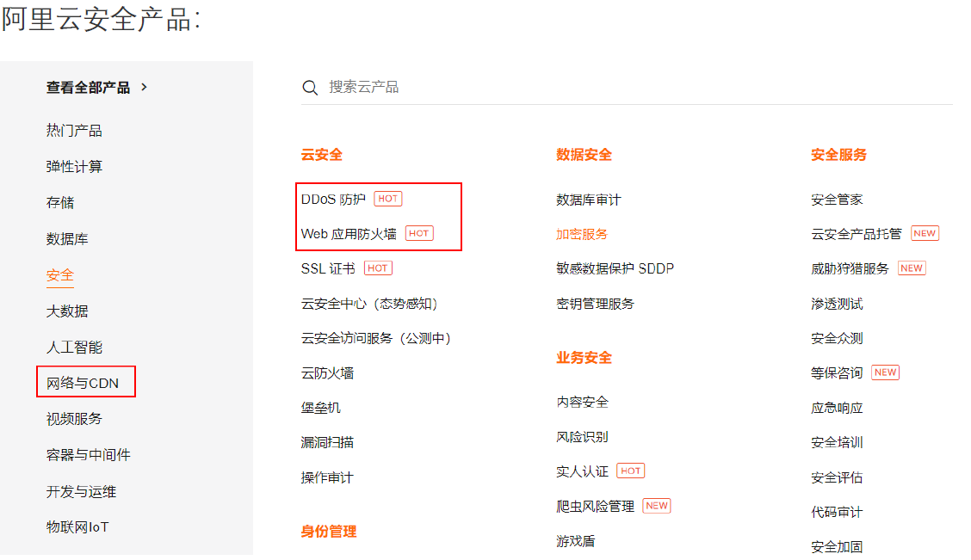Open the 加密服务 link

point(582,234)
